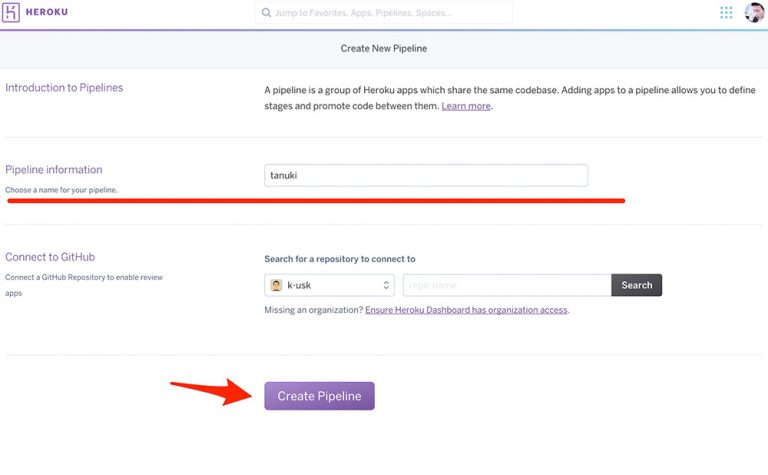
Task: Select the Connect to GitHub heading
Action: (x=50, y=257)
